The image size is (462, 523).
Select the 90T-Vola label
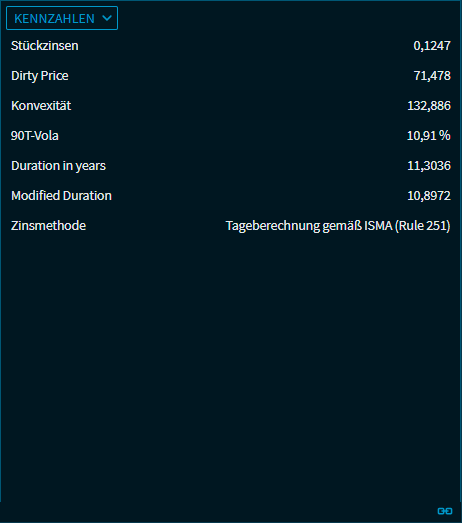click(35, 136)
